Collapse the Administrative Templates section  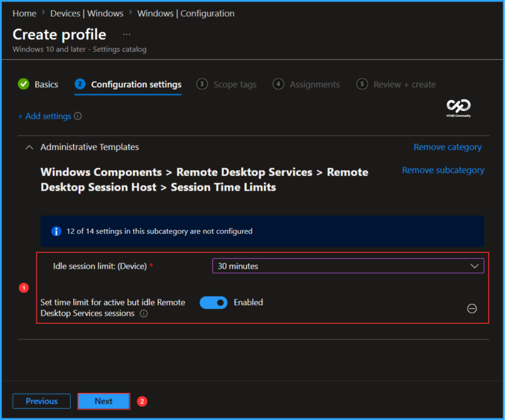[x=29, y=147]
